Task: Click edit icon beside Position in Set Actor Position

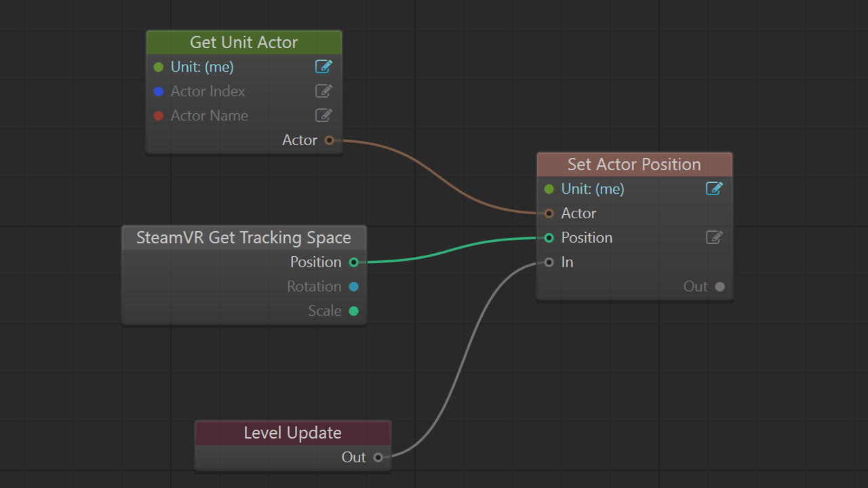Action: [x=714, y=237]
